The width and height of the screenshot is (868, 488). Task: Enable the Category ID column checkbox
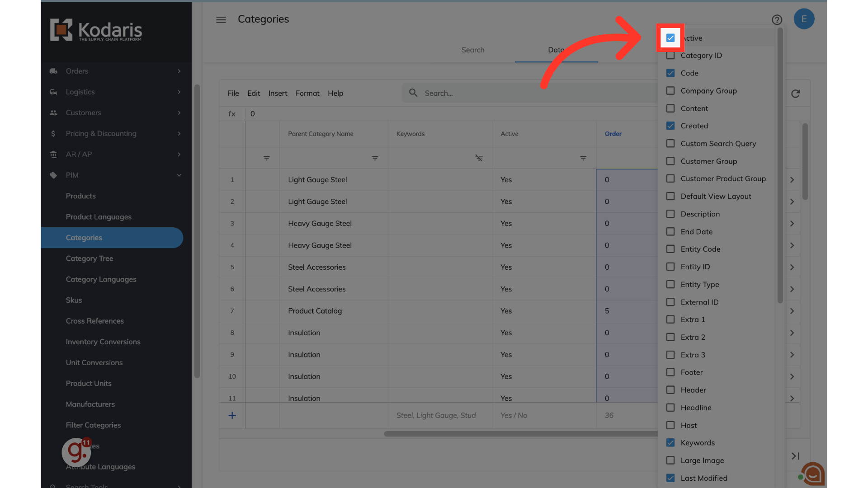[670, 56]
